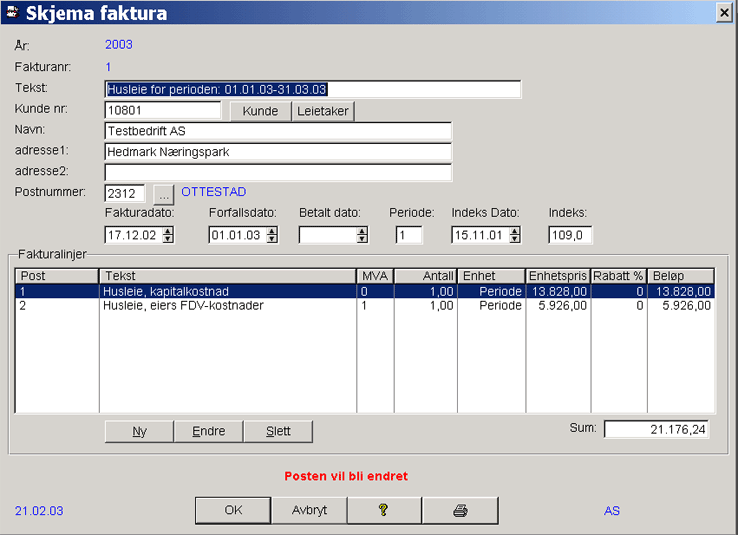
Task: Increase Betalt dato with up arrow
Action: pos(362,231)
